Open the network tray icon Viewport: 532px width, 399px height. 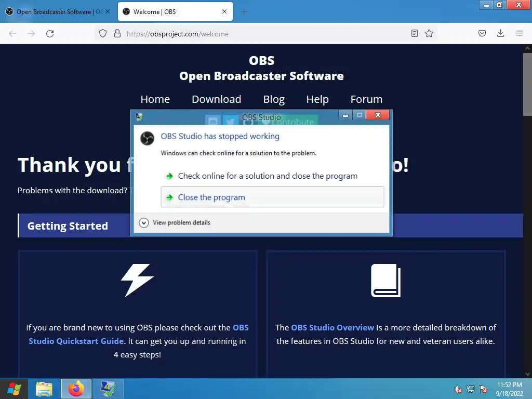point(471,389)
